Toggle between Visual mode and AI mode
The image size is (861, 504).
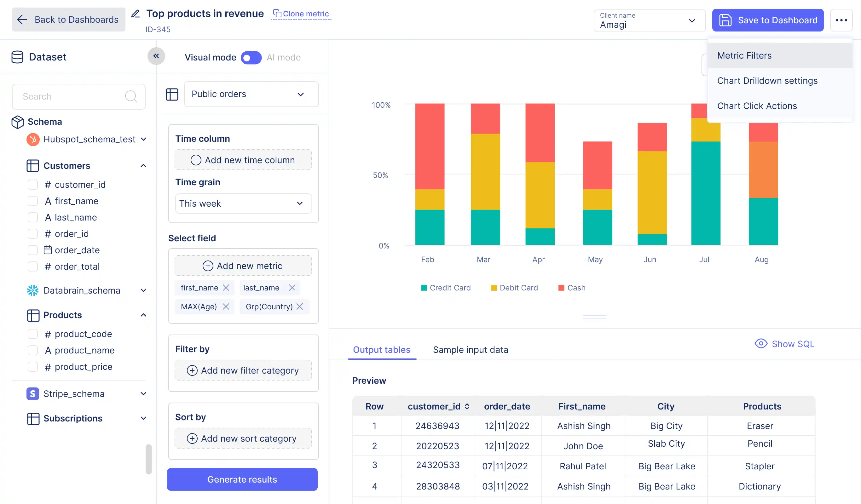pyautogui.click(x=251, y=57)
